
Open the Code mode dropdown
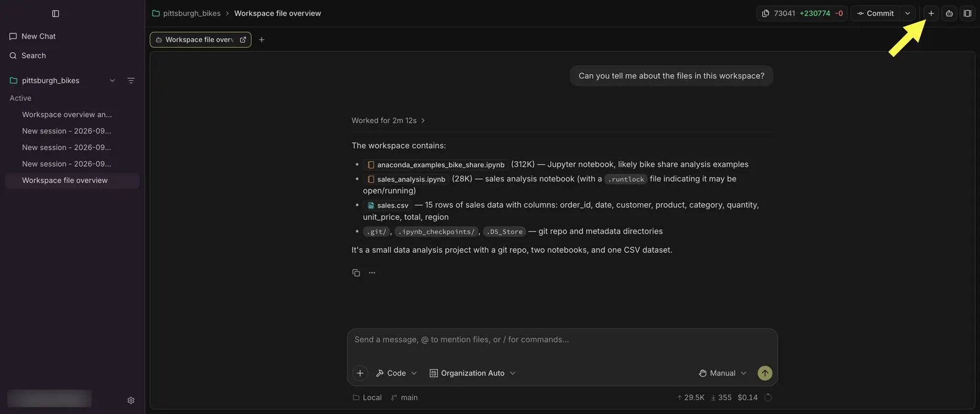coord(396,373)
